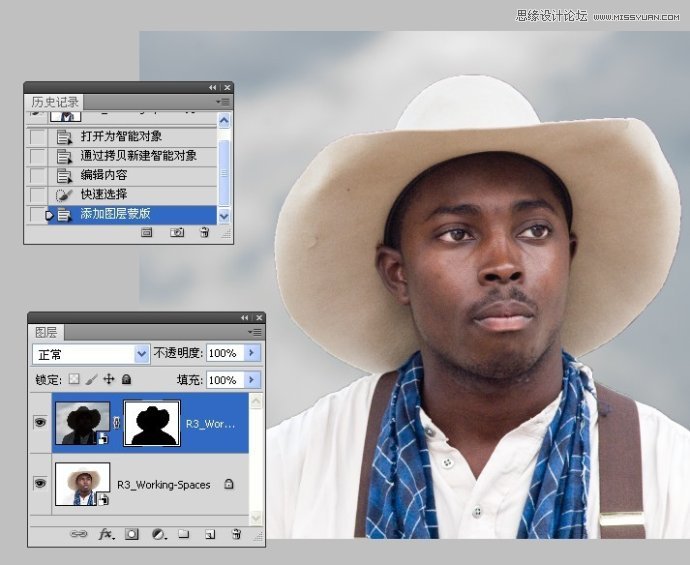Select R3_Working-Spaces layer thumbnail
Viewport: 690px width, 565px height.
click(x=82, y=484)
